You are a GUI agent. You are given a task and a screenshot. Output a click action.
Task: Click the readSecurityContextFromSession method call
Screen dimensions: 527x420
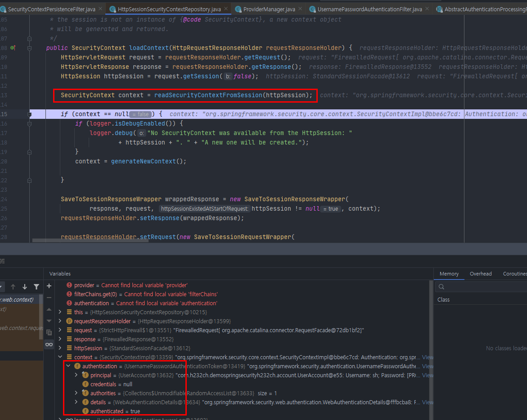(x=208, y=95)
